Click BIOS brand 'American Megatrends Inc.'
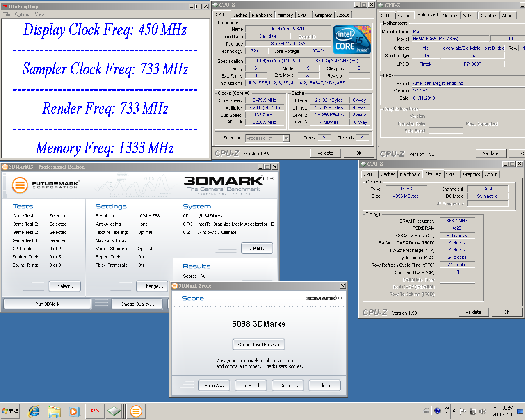 coord(468,83)
